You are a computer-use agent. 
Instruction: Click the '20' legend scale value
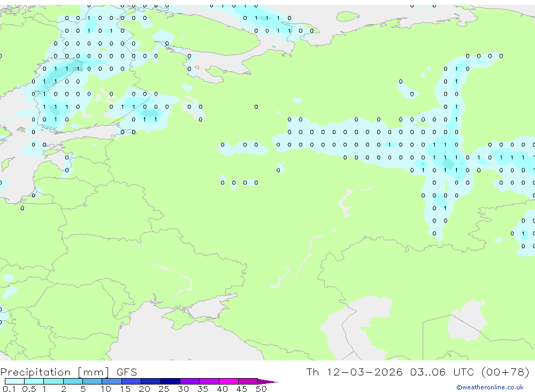pyautogui.click(x=144, y=389)
